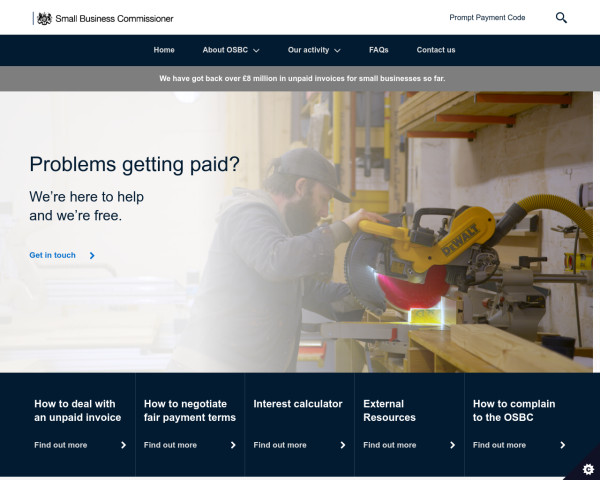Image resolution: width=600 pixels, height=480 pixels.
Task: Find out more about negotiating payment terms
Action: (x=170, y=445)
